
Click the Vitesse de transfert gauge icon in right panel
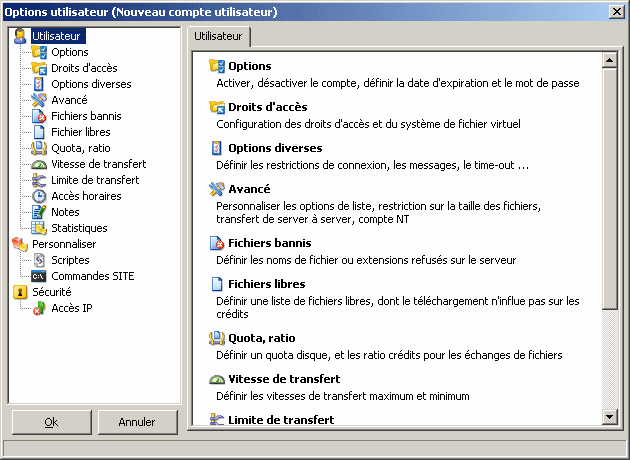217,380
